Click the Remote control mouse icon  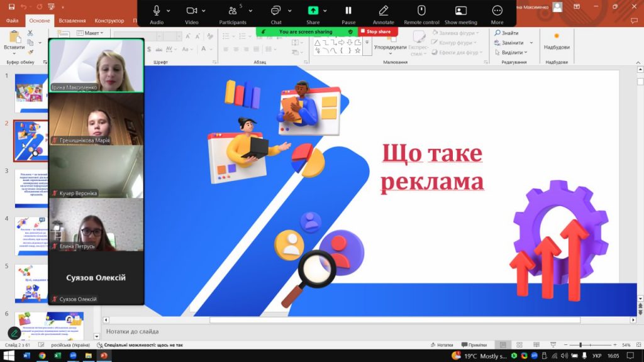pyautogui.click(x=421, y=11)
